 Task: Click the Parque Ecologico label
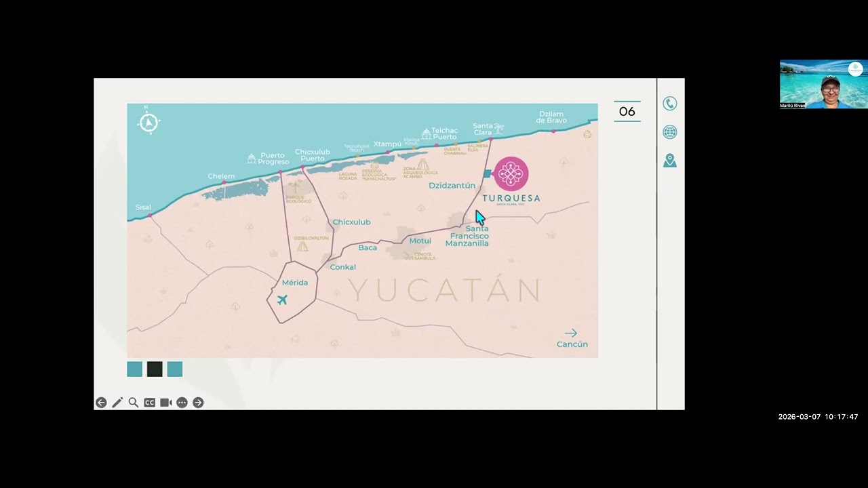298,199
